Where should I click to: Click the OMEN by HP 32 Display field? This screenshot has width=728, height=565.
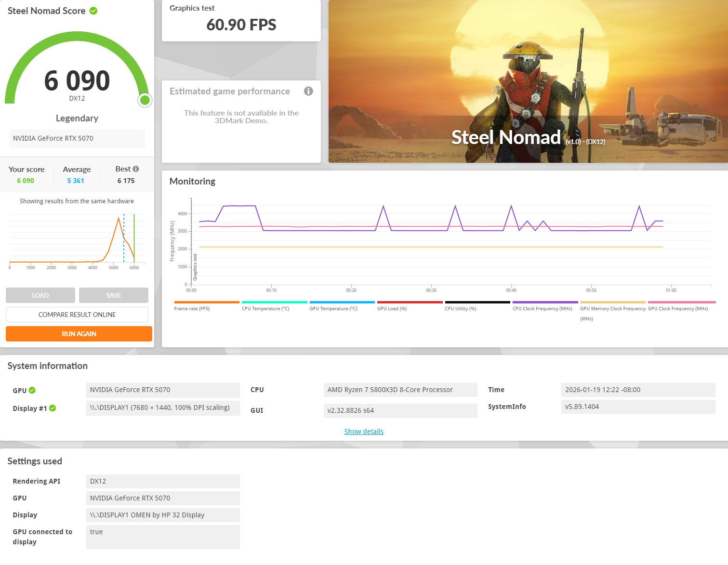click(163, 515)
